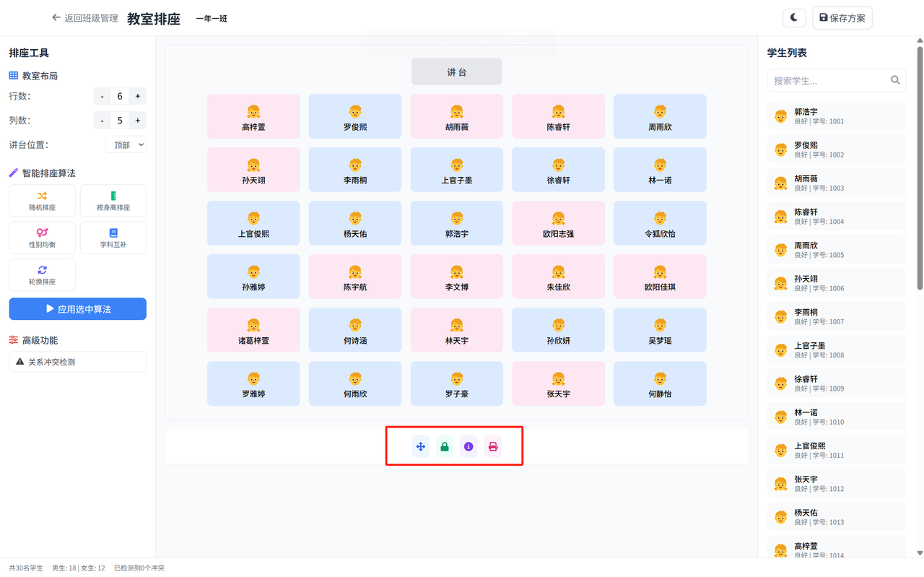Viewport: 924px width, 577px height.
Task: Click 保存方案 to save the plan
Action: point(842,18)
